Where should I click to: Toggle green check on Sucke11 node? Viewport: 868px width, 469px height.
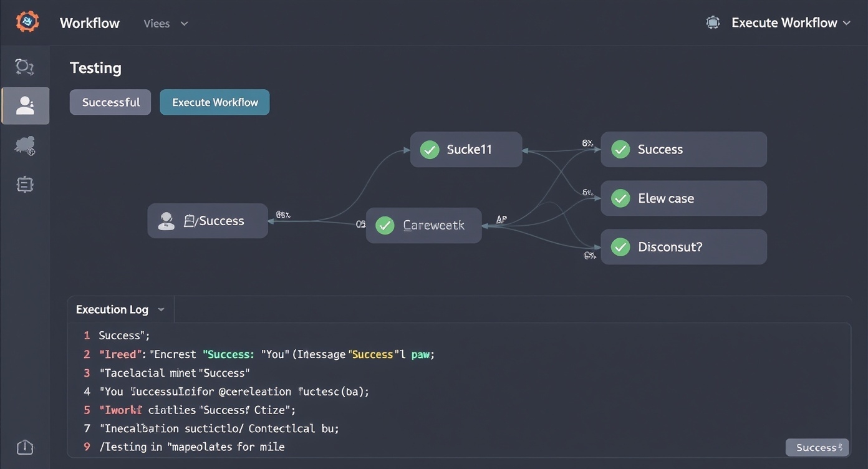click(430, 150)
